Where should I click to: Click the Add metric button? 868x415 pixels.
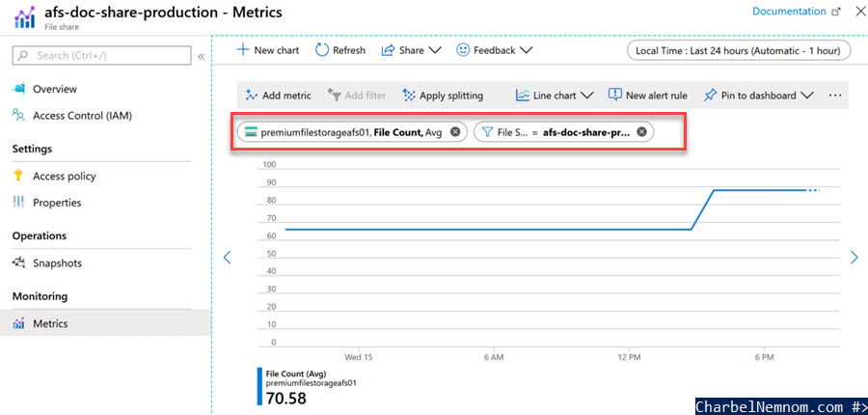pyautogui.click(x=279, y=96)
